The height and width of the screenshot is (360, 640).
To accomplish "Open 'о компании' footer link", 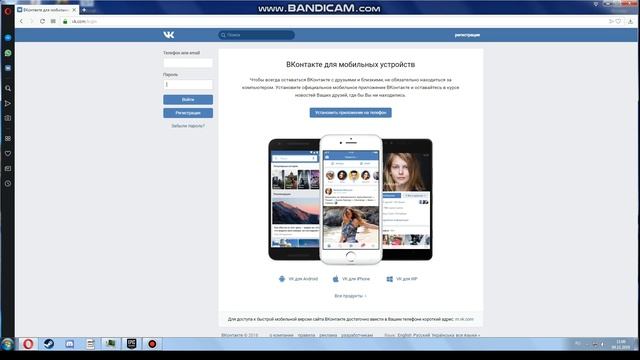I will click(x=281, y=335).
